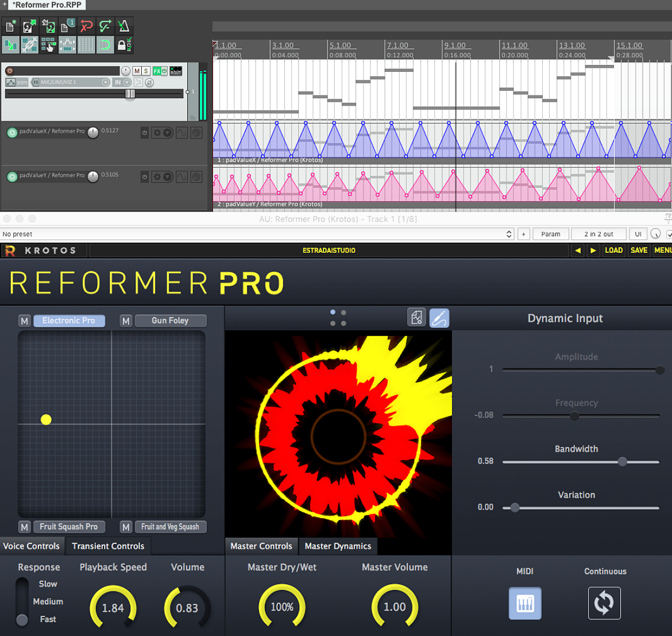Toggle ripple editing icon
Screen dimensions: 672x636
click(x=48, y=45)
